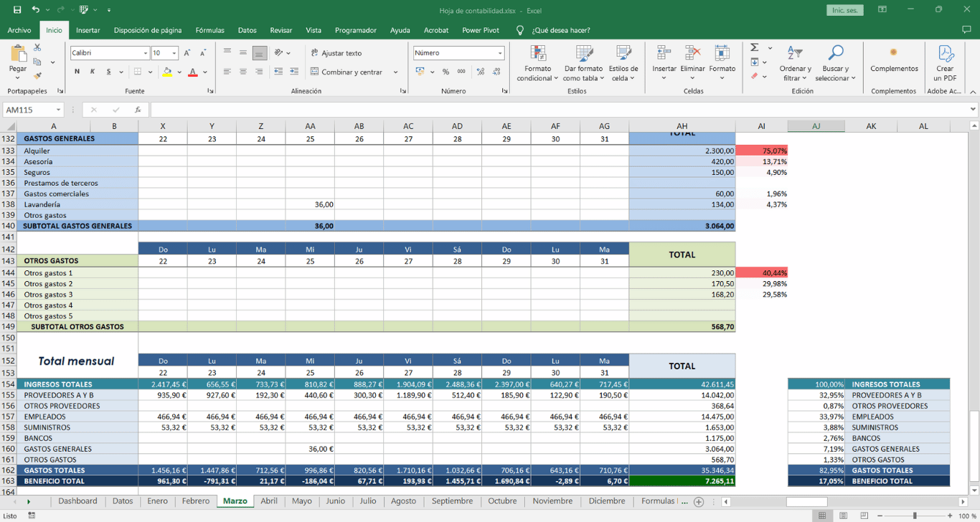This screenshot has height=522, width=980.
Task: Click the Inic. ses. sign-in button
Action: 845,10
